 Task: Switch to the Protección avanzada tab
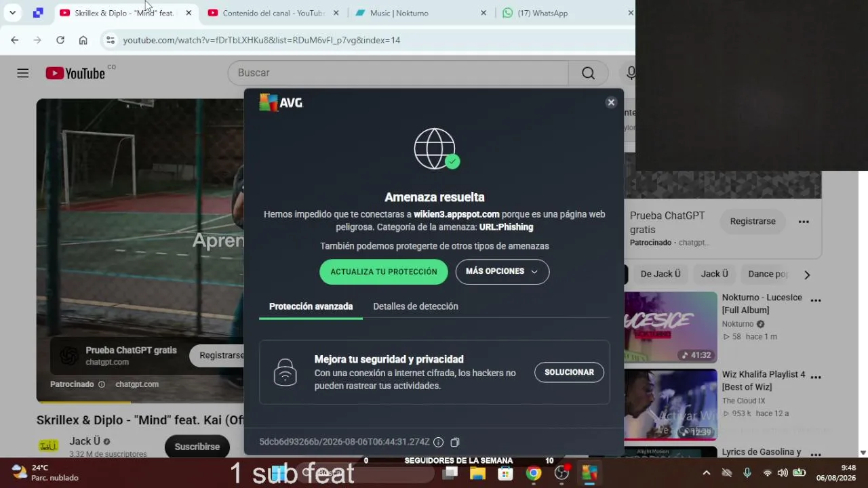point(311,306)
